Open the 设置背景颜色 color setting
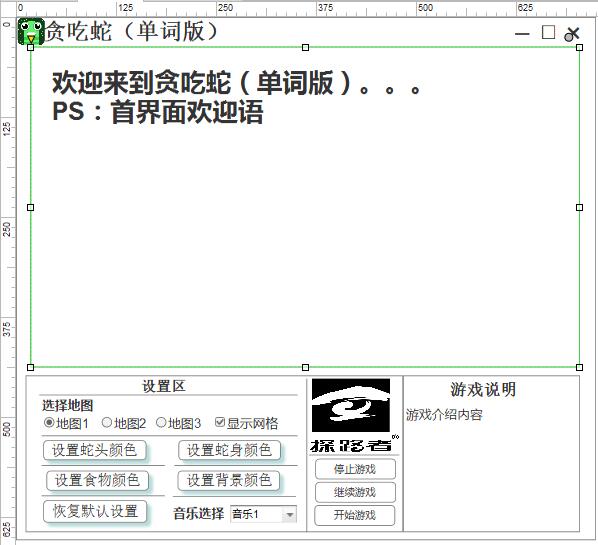Viewport: 598px width, 545px height. 228,480
